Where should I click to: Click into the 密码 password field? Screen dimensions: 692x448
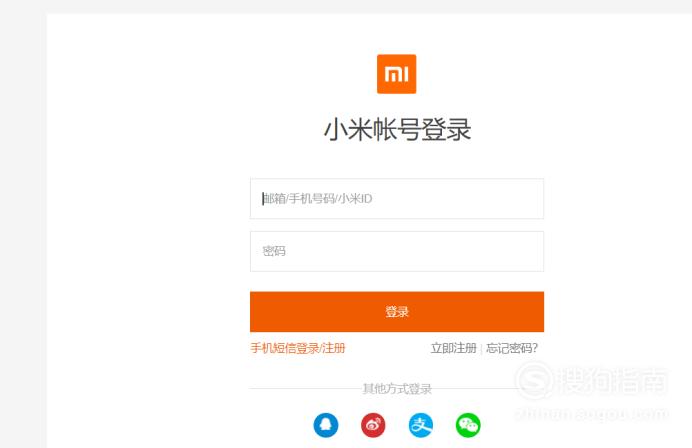397,251
